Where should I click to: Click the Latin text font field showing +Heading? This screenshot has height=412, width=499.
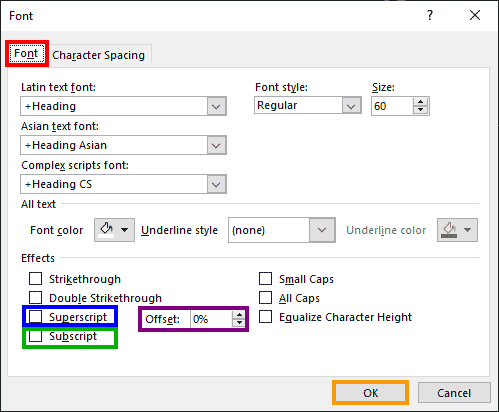coord(114,106)
